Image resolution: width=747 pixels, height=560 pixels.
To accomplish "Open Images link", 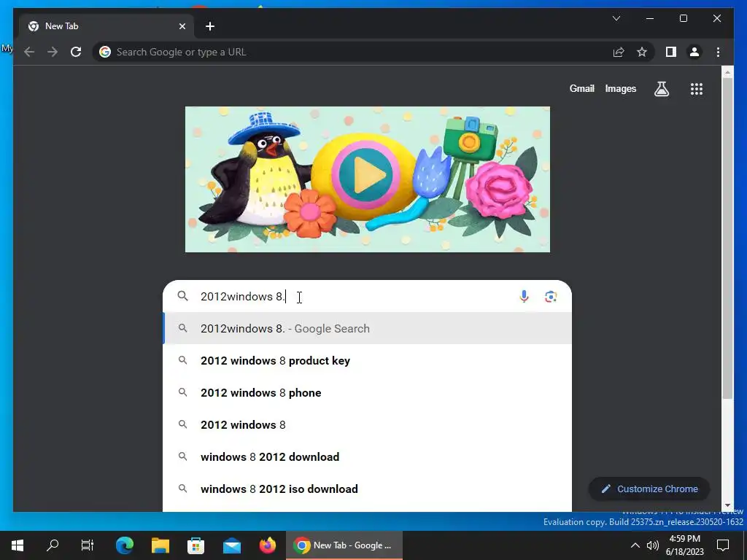I will tap(620, 88).
